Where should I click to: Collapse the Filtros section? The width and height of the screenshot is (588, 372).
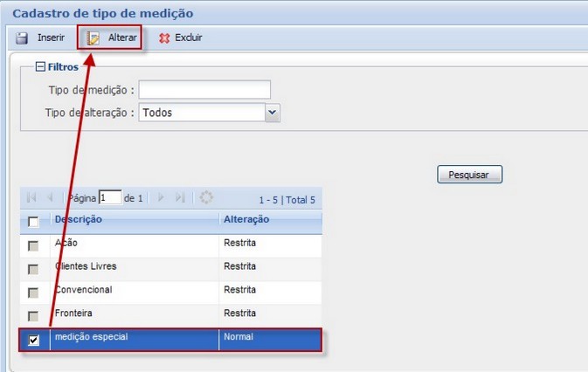tap(40, 66)
